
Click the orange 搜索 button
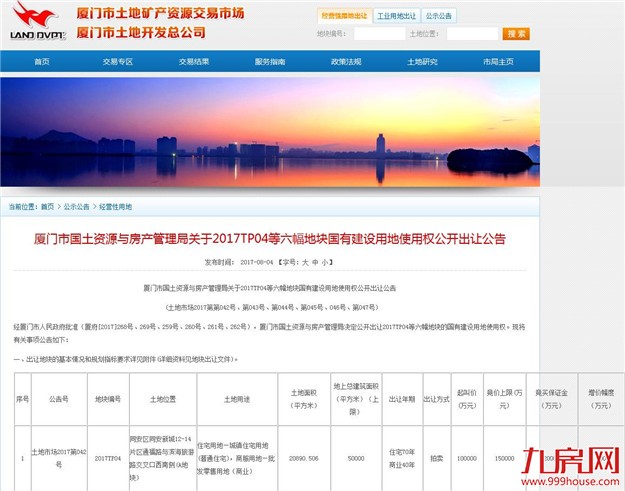(516, 34)
